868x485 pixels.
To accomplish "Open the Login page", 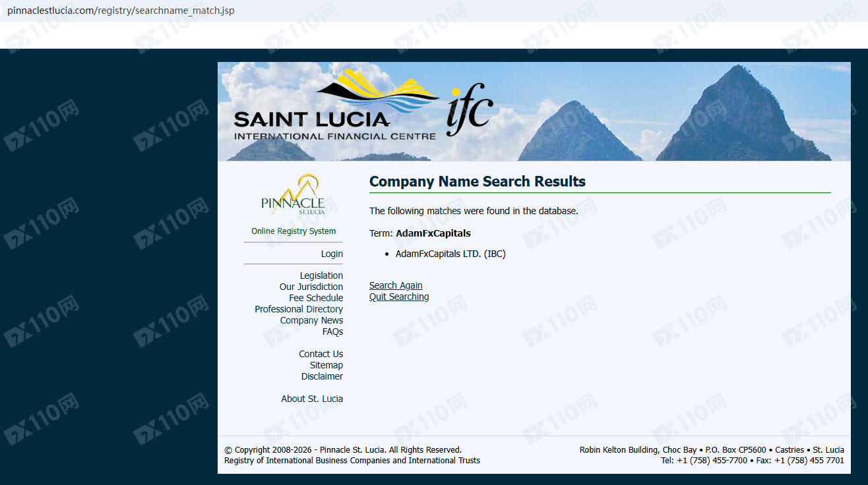I will pyautogui.click(x=332, y=254).
